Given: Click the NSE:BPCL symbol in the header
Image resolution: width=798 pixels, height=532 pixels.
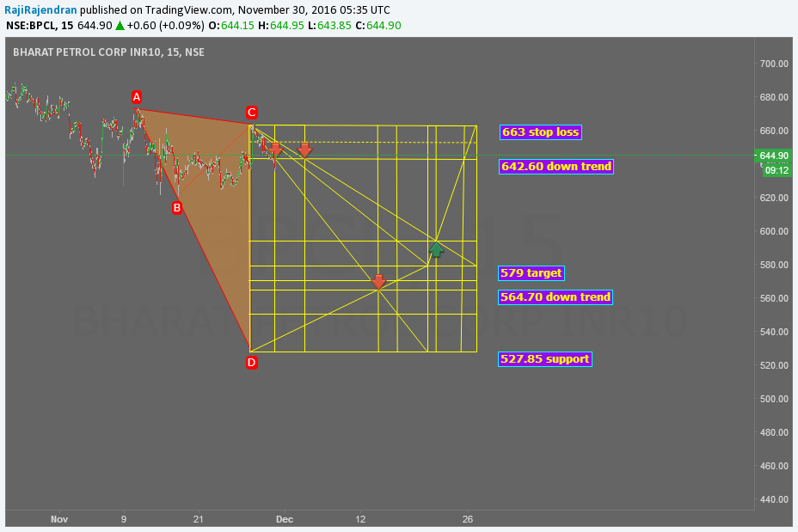Looking at the screenshot, I should (x=32, y=26).
